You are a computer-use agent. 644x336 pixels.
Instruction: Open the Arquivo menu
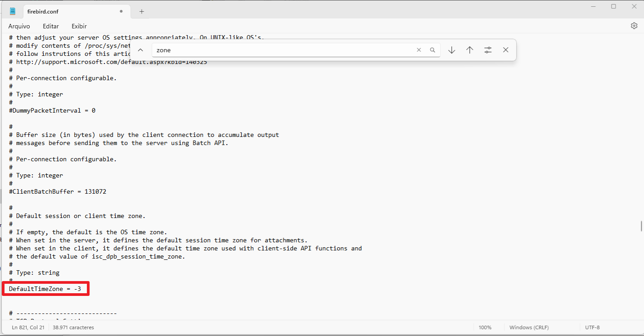(19, 26)
